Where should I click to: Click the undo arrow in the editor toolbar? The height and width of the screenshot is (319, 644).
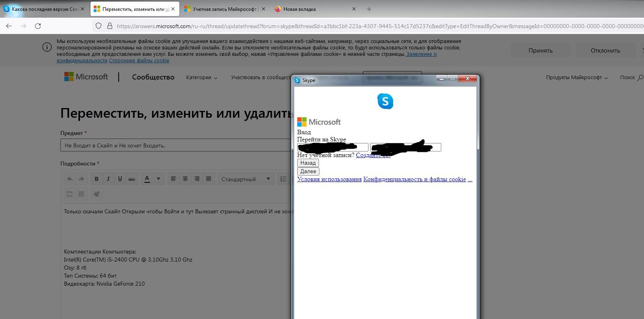pos(70,179)
